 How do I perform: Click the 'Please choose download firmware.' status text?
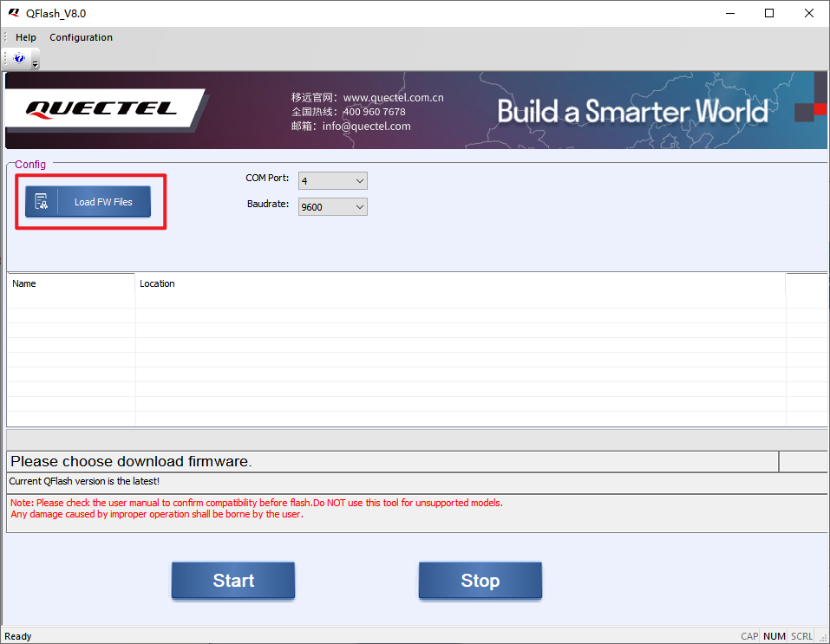131,461
